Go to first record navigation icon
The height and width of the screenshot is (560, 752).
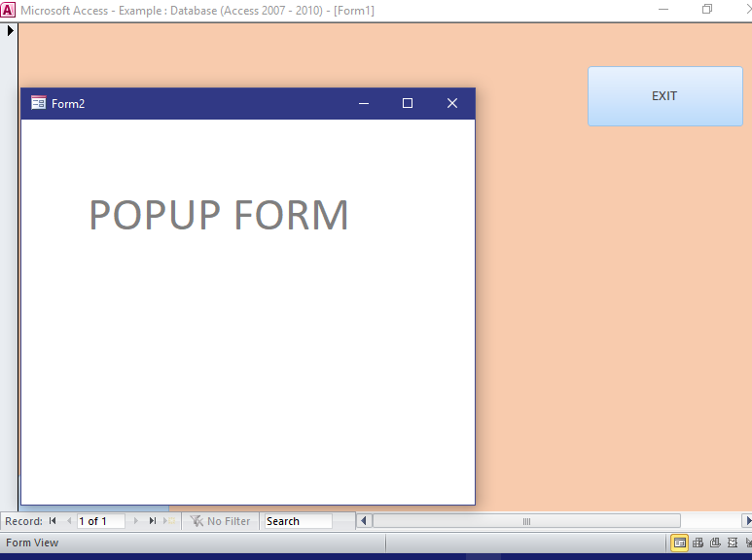point(53,521)
